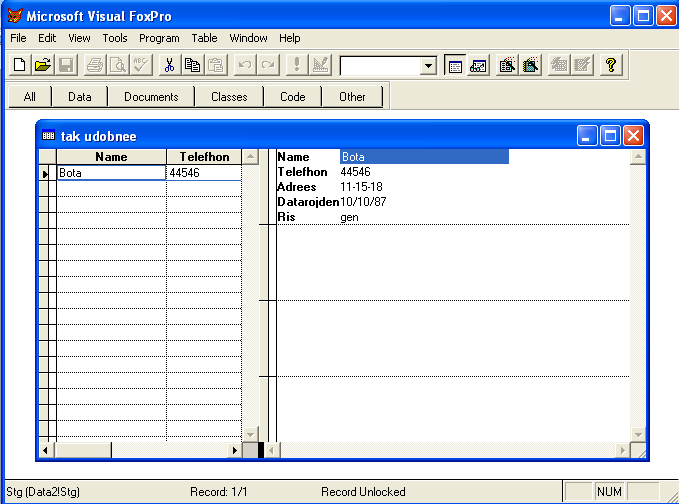This screenshot has height=504, width=679.
Task: Click the Modify Form icon
Action: [320, 65]
